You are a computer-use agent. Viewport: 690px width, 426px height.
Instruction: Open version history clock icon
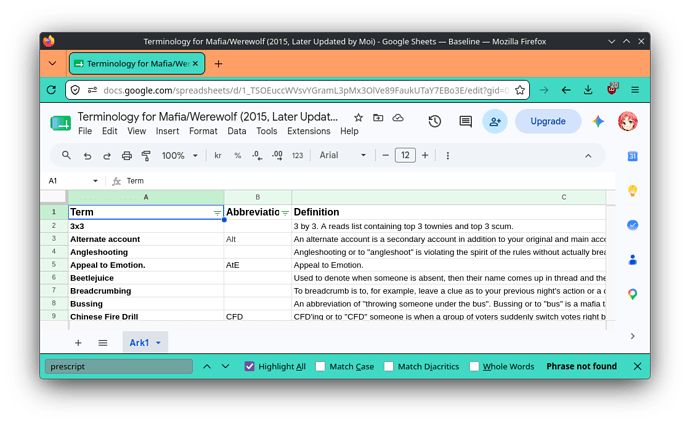(x=435, y=121)
